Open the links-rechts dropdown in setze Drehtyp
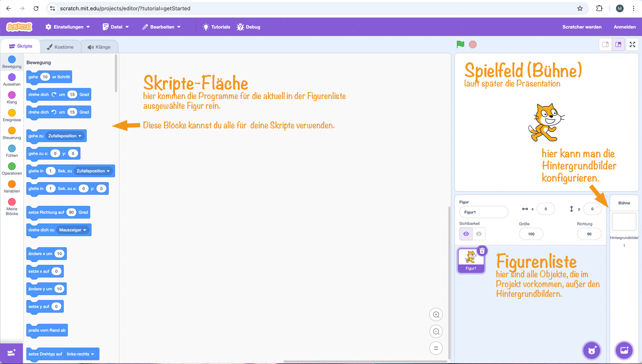The width and height of the screenshot is (642, 364). point(81,354)
